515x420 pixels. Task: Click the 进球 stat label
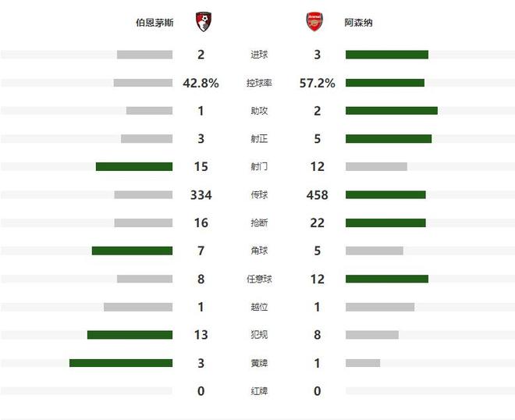pos(259,55)
